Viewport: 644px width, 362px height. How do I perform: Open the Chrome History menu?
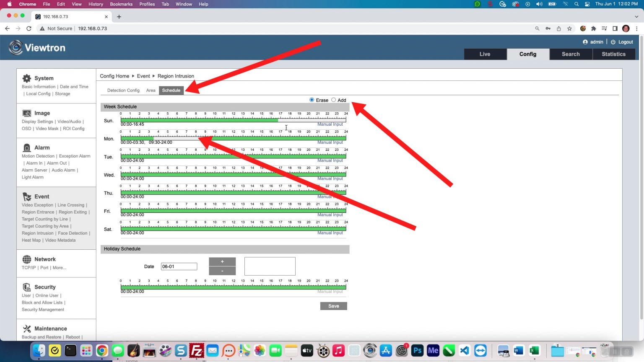(x=96, y=4)
